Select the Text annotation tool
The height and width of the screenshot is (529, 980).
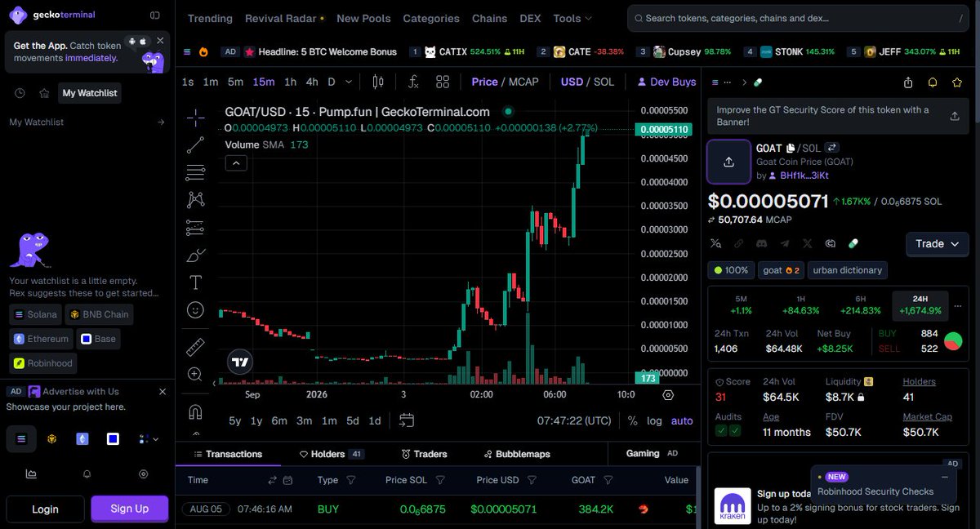[x=195, y=282]
